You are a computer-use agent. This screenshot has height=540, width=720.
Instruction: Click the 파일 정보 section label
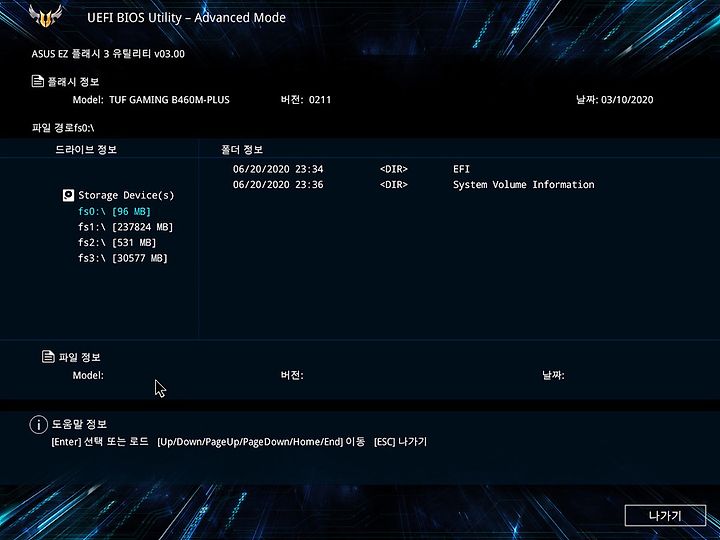79,357
